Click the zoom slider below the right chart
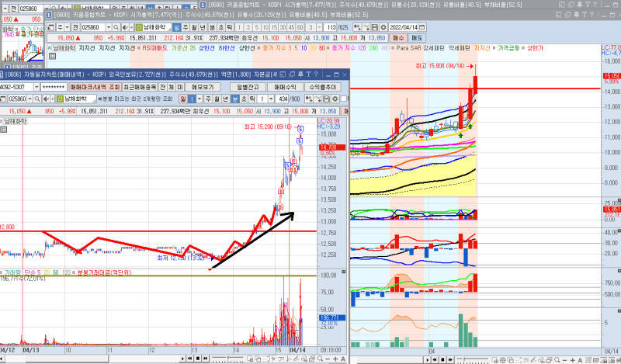The width and height of the screenshot is (621, 364). click(474, 360)
